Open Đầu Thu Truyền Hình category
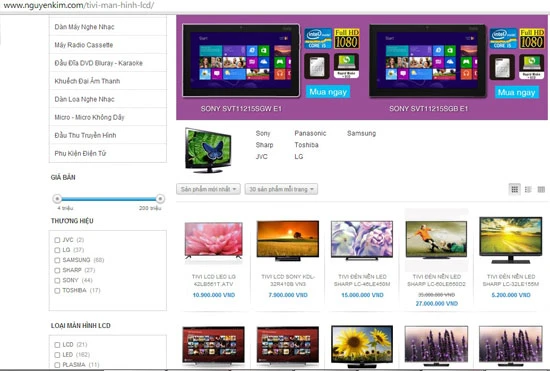The image size is (550, 371). point(108,135)
